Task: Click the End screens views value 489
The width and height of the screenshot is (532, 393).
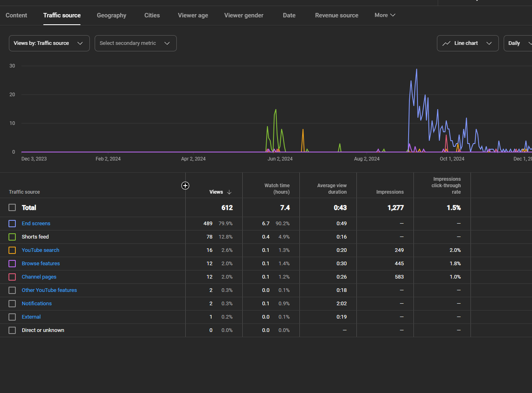Action: coord(208,224)
